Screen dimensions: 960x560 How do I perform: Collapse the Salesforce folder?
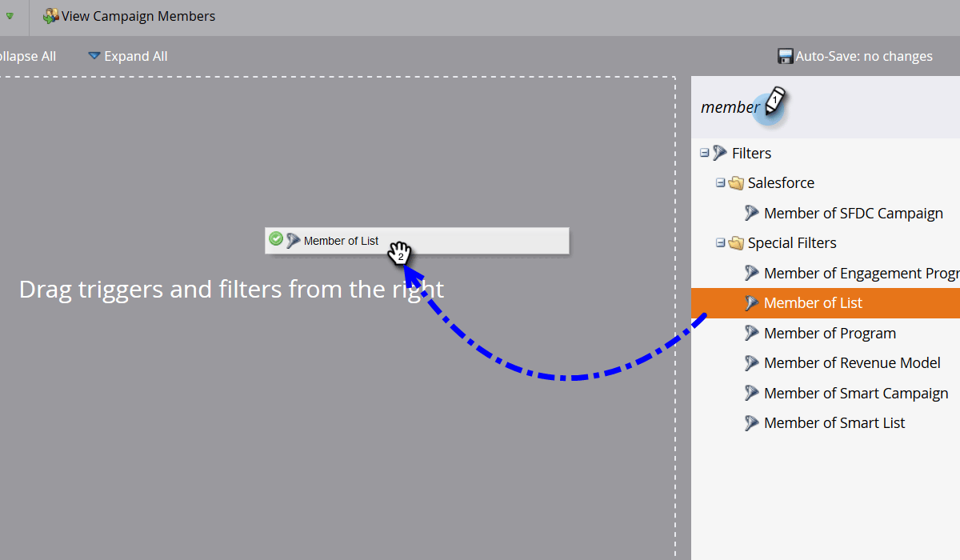point(720,182)
